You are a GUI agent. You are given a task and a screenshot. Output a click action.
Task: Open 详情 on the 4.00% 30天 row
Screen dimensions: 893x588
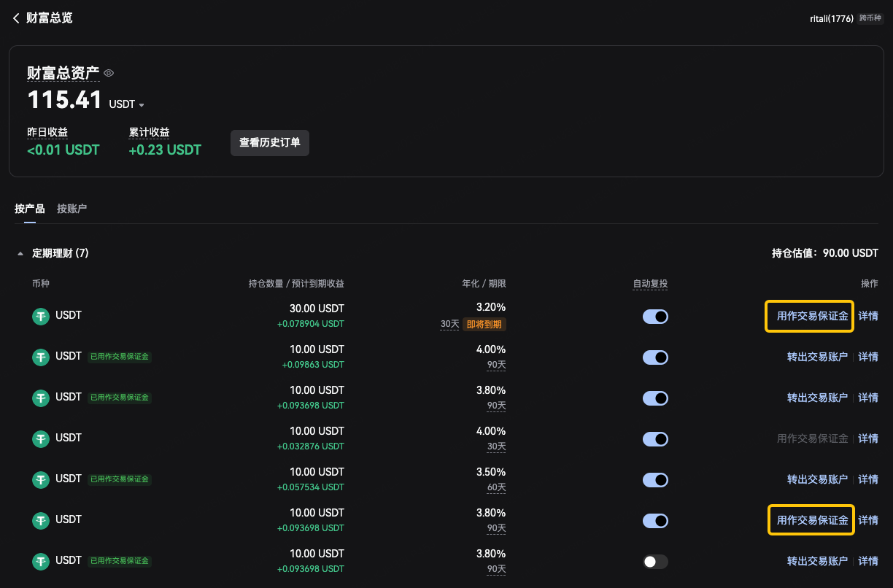coord(868,438)
